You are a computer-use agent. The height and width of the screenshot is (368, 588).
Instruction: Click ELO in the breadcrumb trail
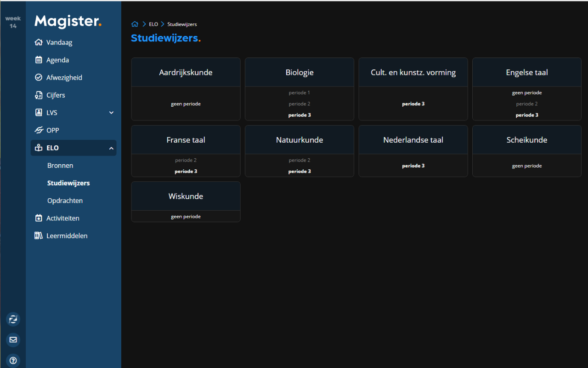(x=153, y=24)
